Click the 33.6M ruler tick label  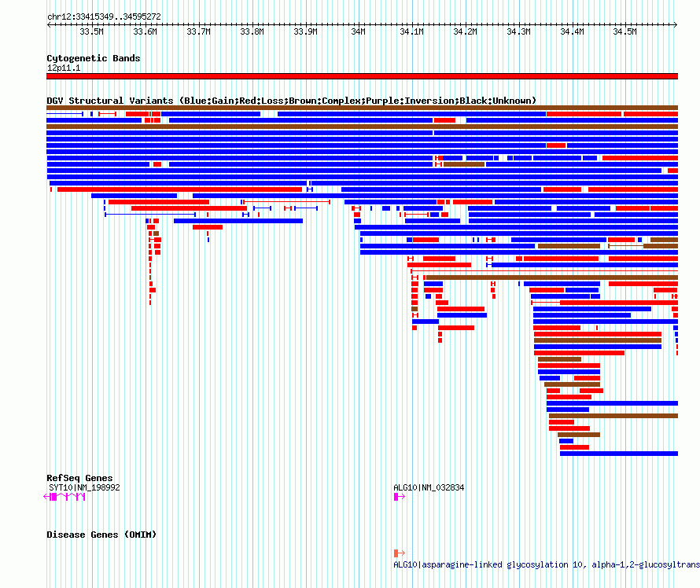(x=145, y=31)
